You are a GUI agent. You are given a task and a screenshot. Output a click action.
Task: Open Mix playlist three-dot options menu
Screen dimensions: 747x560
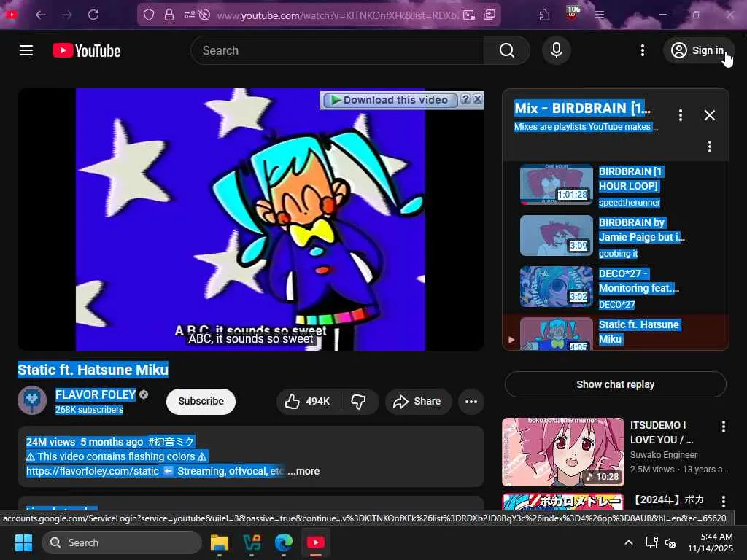(x=681, y=114)
